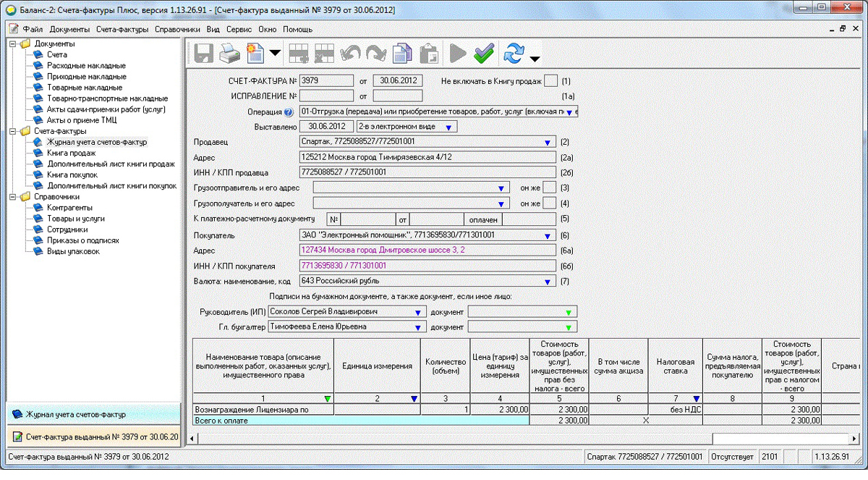Screen dimensions: 868x480
Task: Click the copy document icon
Action: [403, 54]
